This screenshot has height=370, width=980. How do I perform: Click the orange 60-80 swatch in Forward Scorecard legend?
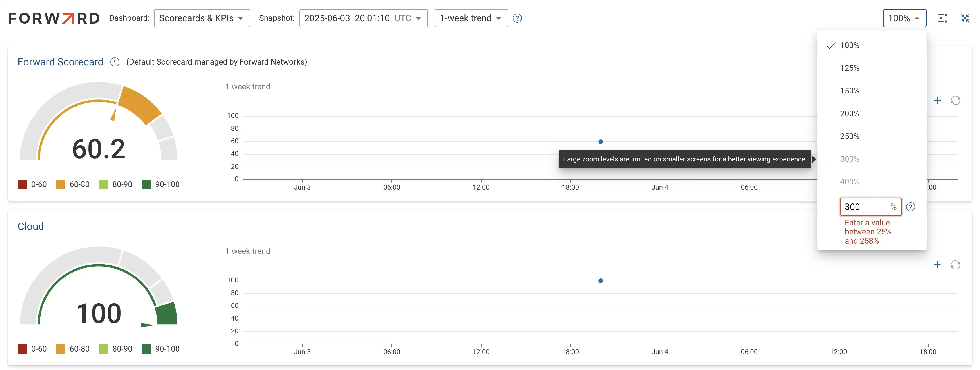click(x=61, y=184)
